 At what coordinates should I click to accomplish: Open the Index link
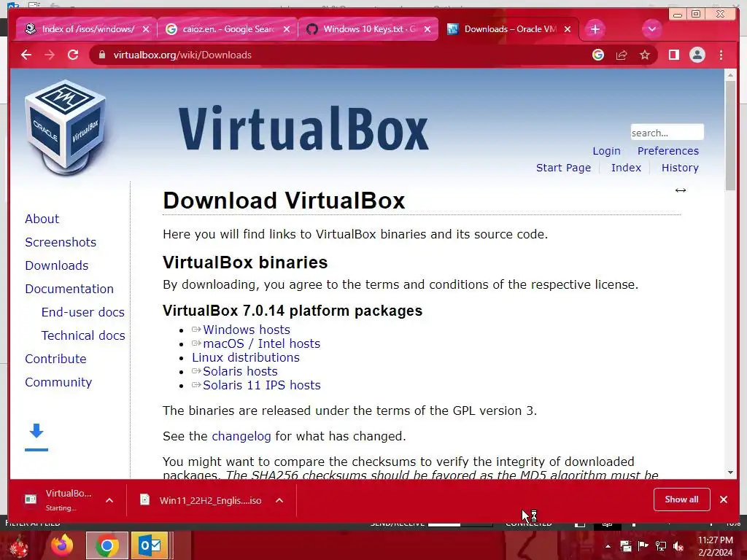pos(626,168)
